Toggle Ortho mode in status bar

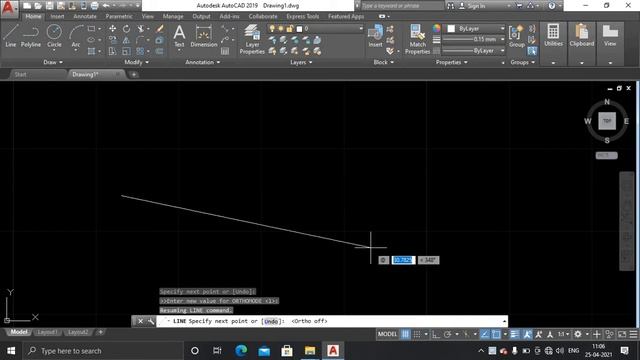(x=436, y=334)
